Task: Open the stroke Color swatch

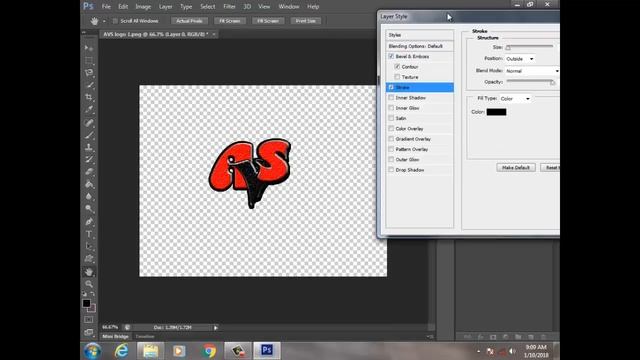Action: tap(496, 112)
